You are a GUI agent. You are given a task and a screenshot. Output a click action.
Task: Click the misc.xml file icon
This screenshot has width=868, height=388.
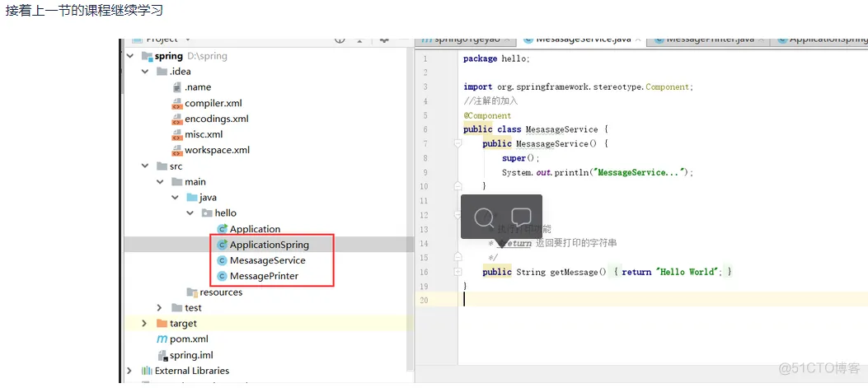[176, 134]
